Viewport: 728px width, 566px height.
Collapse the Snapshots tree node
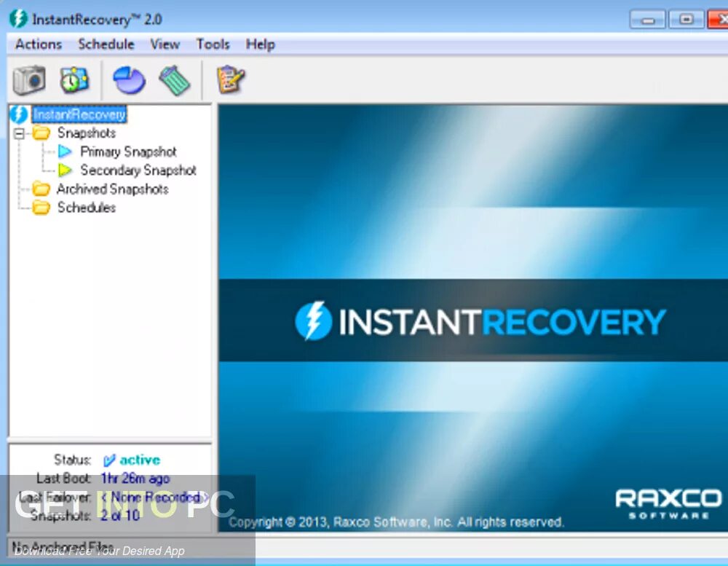(19, 133)
